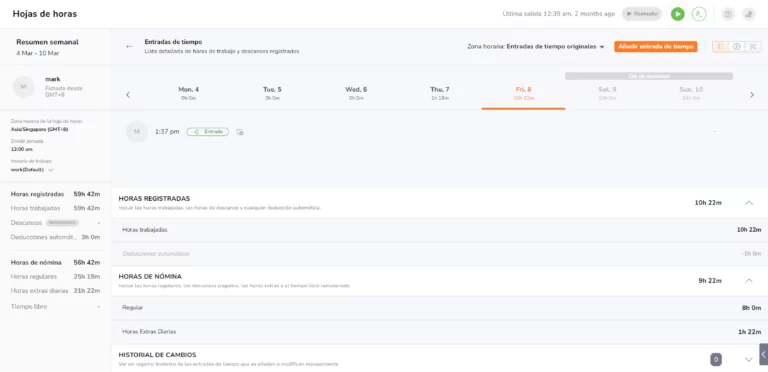Switch to the expand view toggle
Image resolution: width=768 pixels, height=372 pixels.
pyautogui.click(x=753, y=46)
